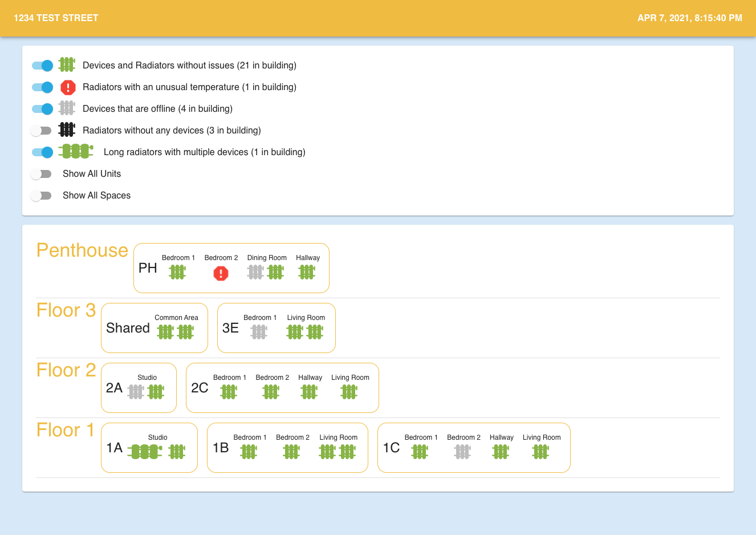Viewport: 756px width, 535px height.
Task: Toggle Devices that are offline switch
Action: 42,109
